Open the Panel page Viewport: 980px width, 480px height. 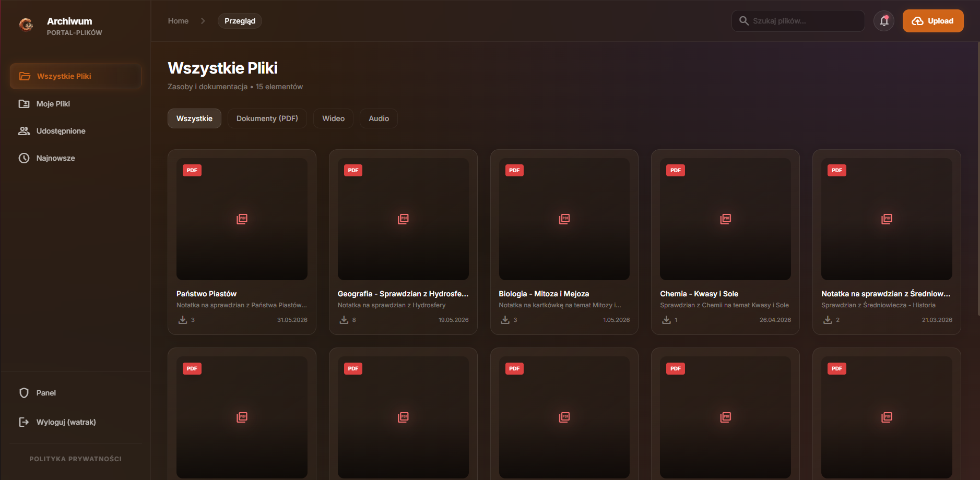coord(76,393)
